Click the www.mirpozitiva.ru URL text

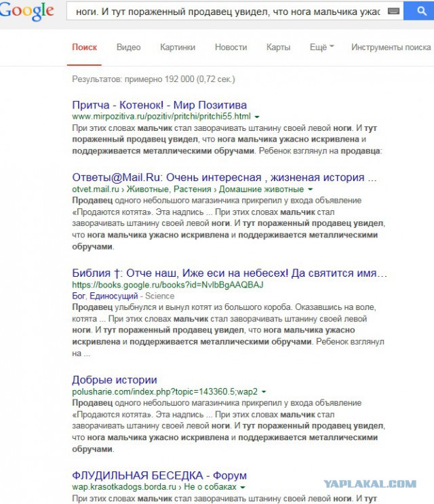pos(161,117)
